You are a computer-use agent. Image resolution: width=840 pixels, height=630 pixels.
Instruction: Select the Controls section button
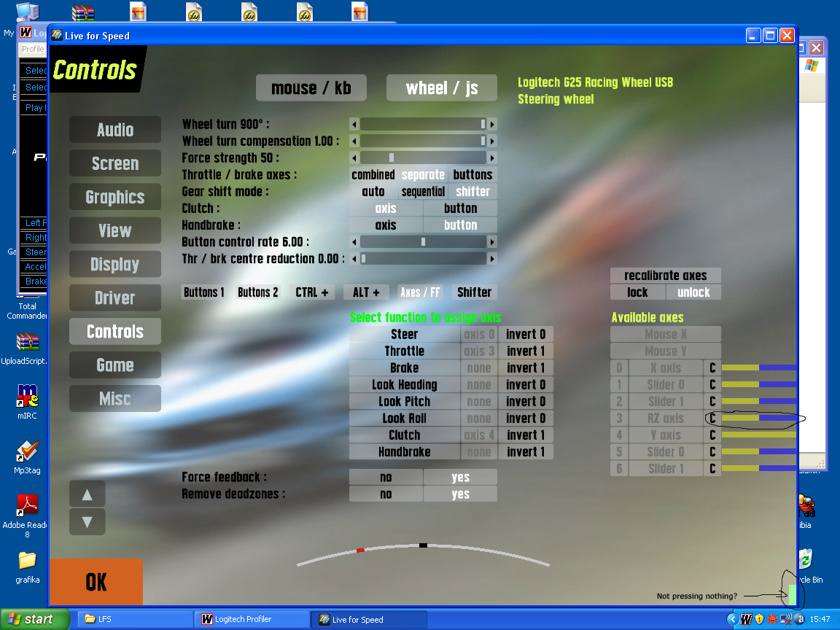(x=115, y=332)
